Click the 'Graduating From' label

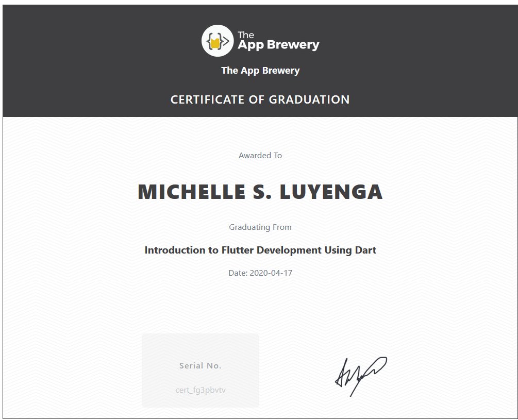(260, 227)
